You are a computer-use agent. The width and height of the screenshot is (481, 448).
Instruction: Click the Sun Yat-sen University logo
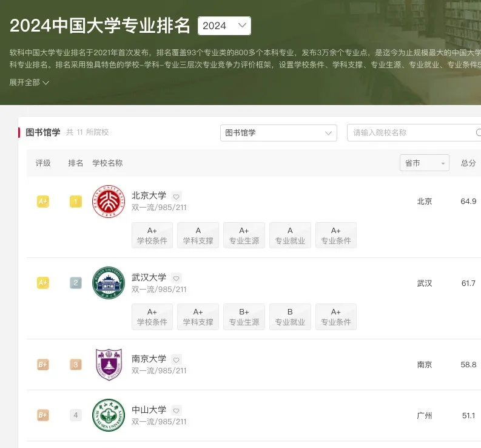click(x=109, y=415)
